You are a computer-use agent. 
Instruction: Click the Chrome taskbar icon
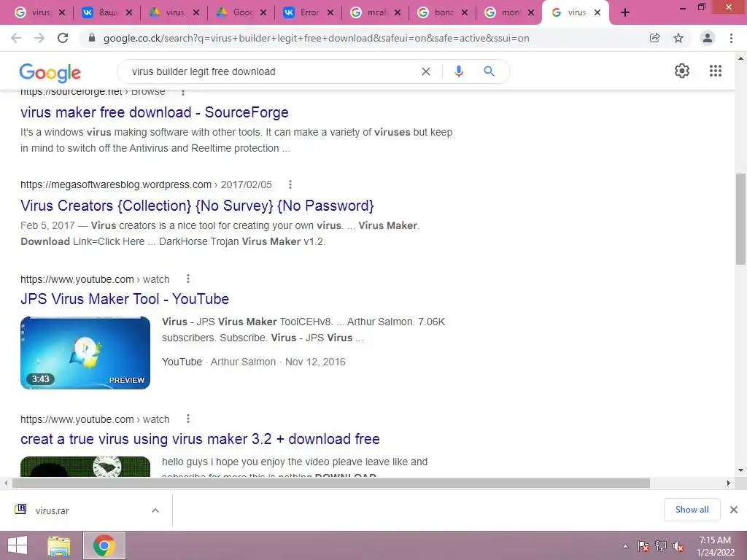pos(104,545)
